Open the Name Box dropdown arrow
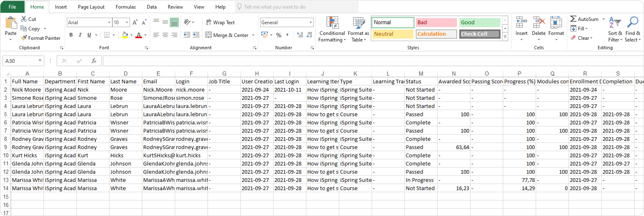The width and height of the screenshot is (644, 216). [x=40, y=61]
